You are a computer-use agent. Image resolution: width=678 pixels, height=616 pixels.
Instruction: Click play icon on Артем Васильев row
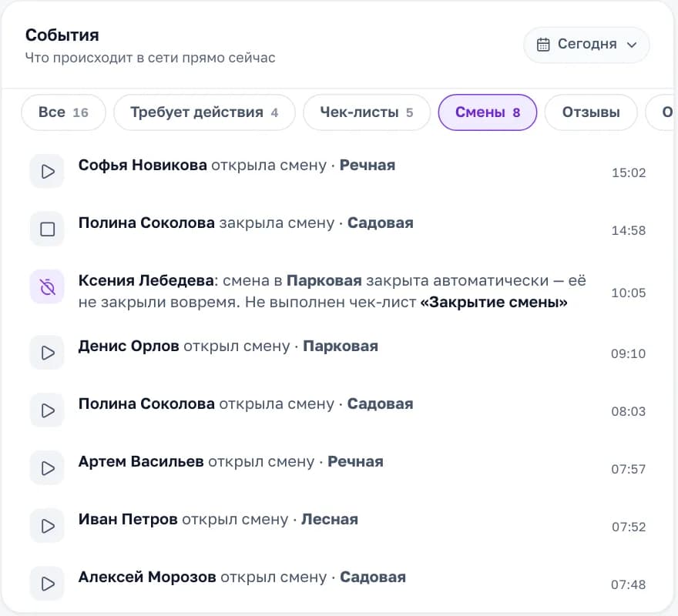[48, 468]
